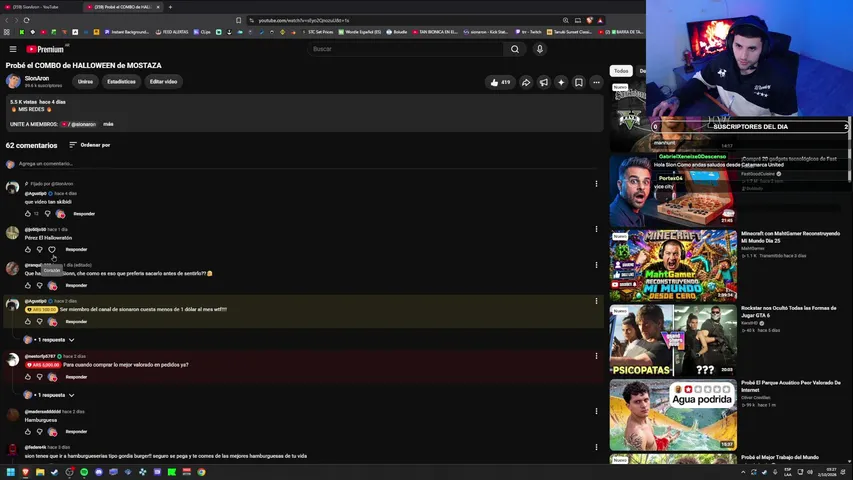853x480 pixels.
Task: Toggle creator heart on pinned skibidi comment
Action: click(60, 214)
